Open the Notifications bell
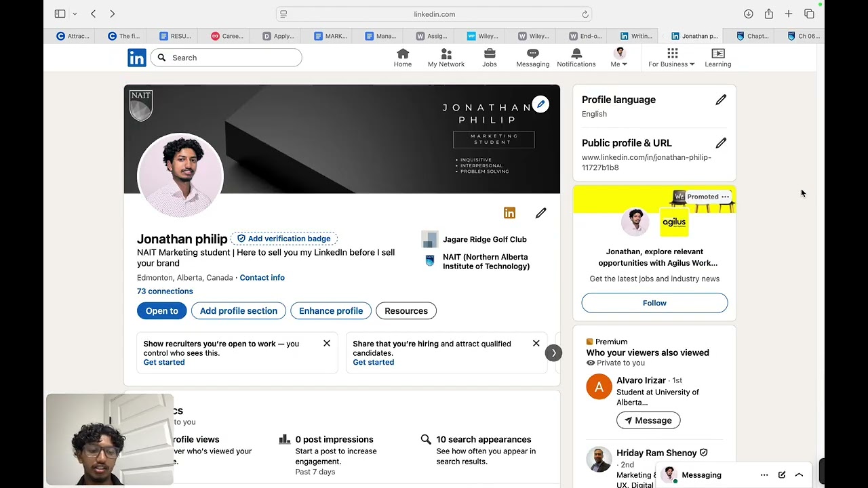Image resolution: width=868 pixels, height=488 pixels. [x=576, y=58]
